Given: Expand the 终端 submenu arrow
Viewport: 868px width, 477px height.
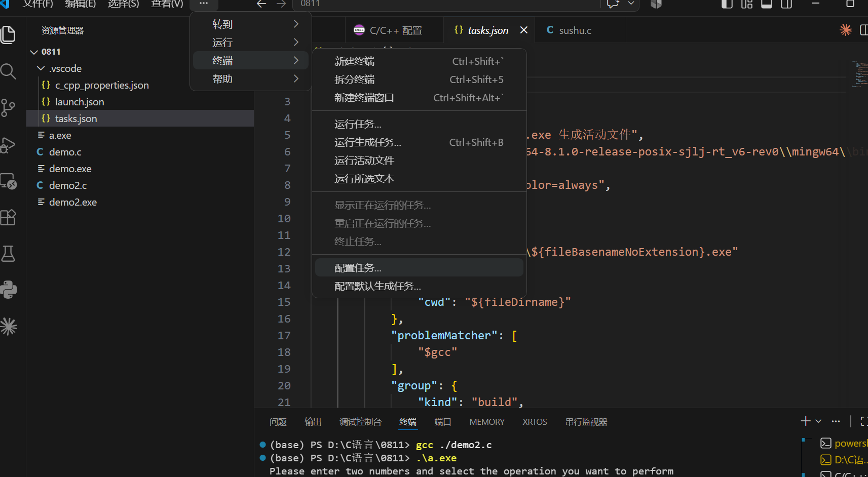Looking at the screenshot, I should click(x=296, y=61).
